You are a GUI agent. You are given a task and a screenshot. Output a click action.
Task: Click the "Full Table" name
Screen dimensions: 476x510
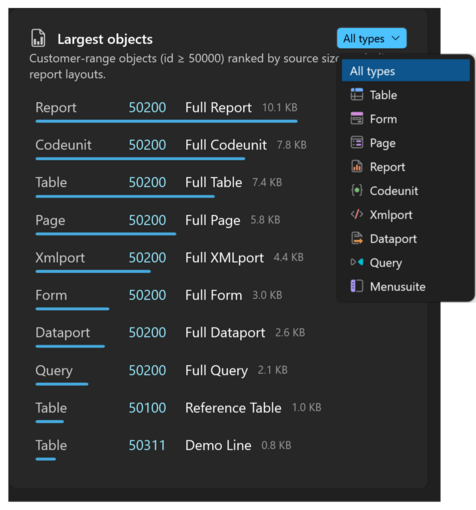[214, 182]
